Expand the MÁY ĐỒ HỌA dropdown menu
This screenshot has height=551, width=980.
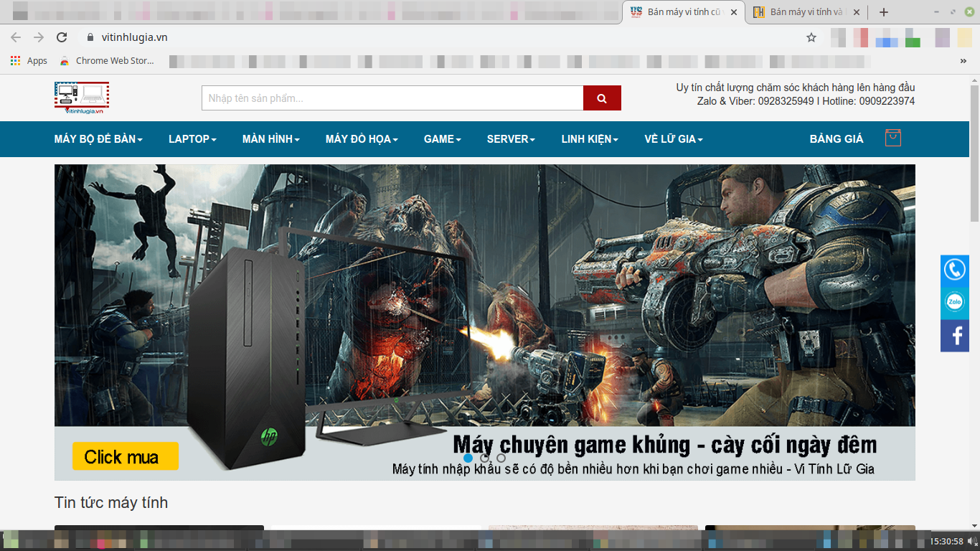pyautogui.click(x=362, y=139)
